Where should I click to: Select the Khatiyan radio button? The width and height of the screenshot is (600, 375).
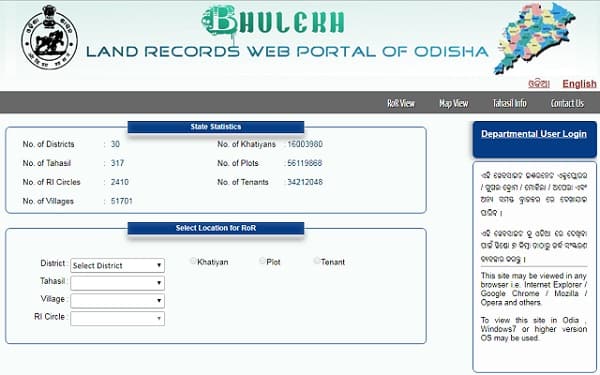(x=193, y=261)
